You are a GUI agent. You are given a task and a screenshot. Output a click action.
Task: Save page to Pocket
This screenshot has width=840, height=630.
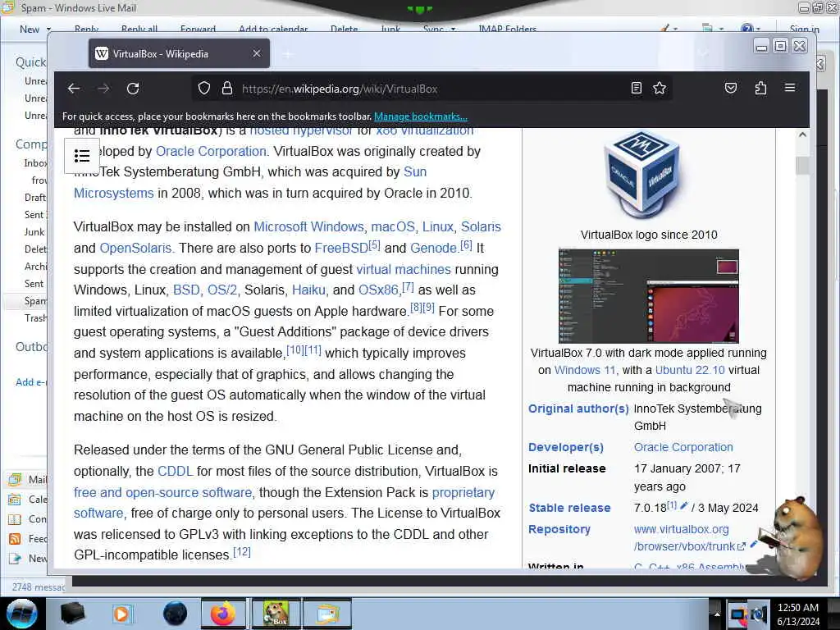coord(731,88)
